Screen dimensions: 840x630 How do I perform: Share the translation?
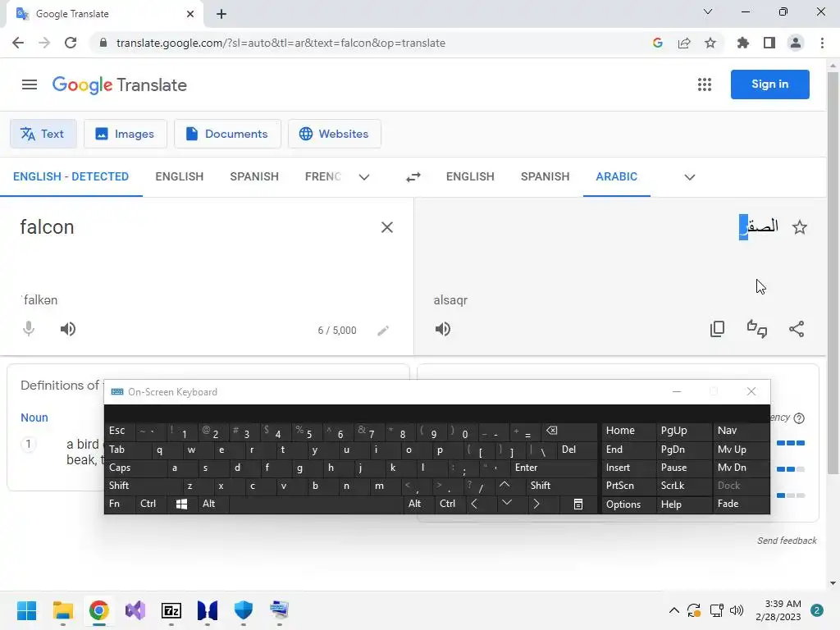(x=797, y=329)
